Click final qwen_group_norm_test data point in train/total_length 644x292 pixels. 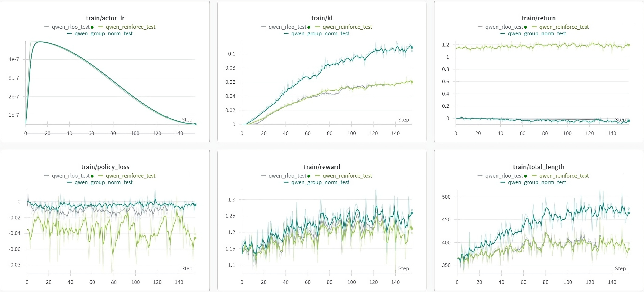628,213
